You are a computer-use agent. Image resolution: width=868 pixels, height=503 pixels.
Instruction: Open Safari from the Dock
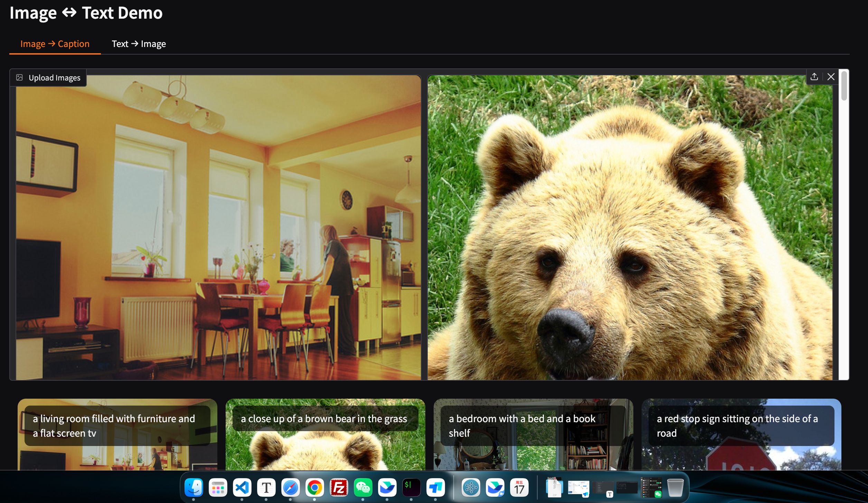pos(290,487)
